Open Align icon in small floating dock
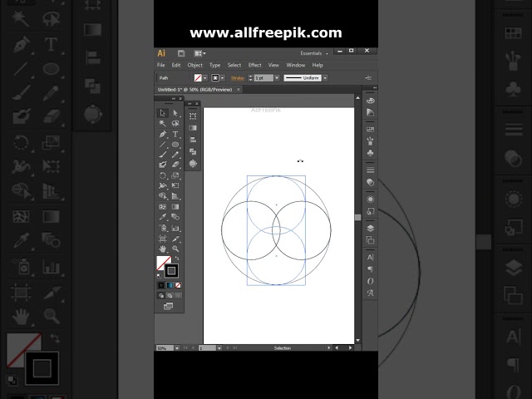The image size is (532, 399). pyautogui.click(x=193, y=140)
